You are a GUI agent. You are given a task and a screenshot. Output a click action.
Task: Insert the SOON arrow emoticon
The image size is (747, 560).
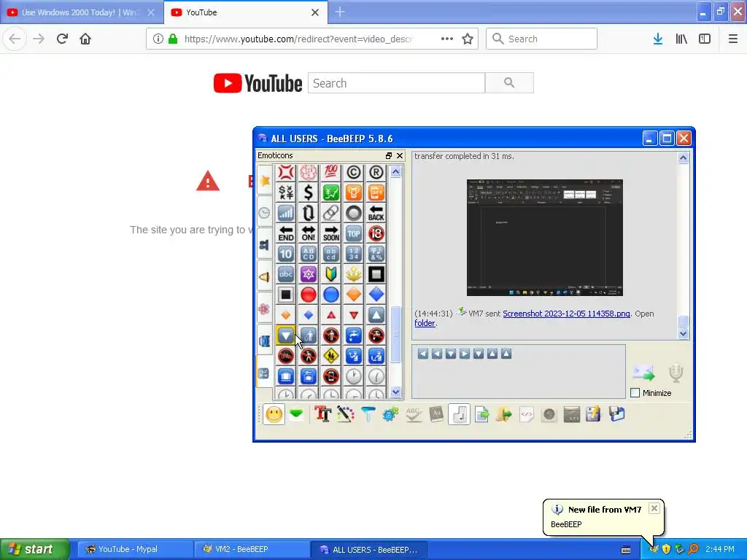coord(331,233)
